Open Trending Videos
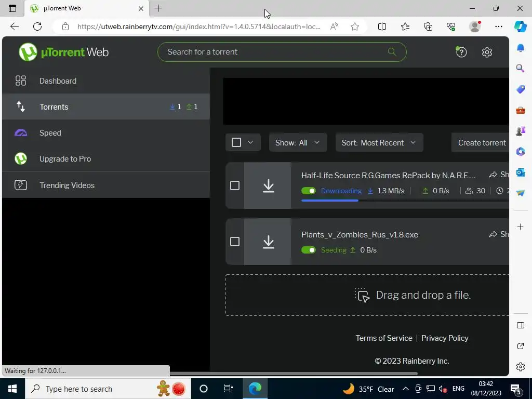Screen dimensions: 532x399 (x=106, y=185)
